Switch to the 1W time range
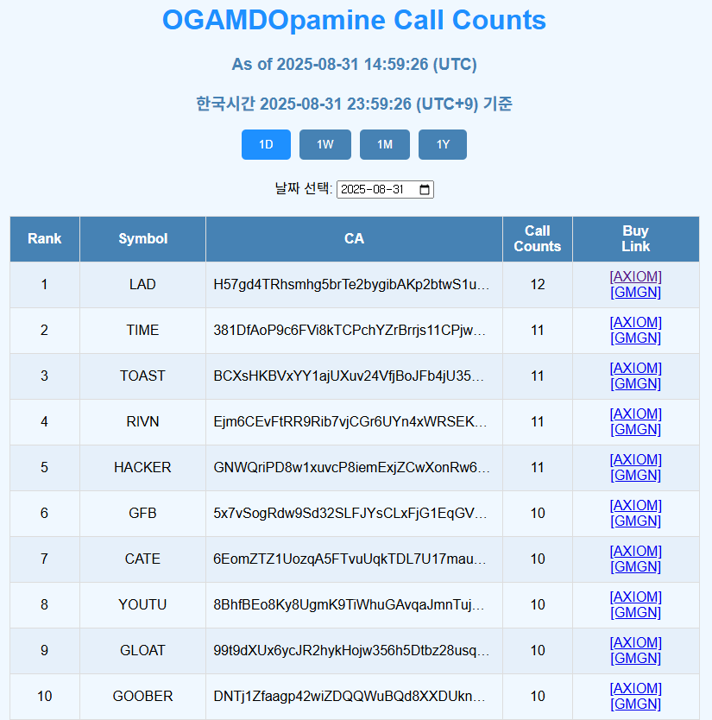This screenshot has width=712, height=720. [x=325, y=145]
